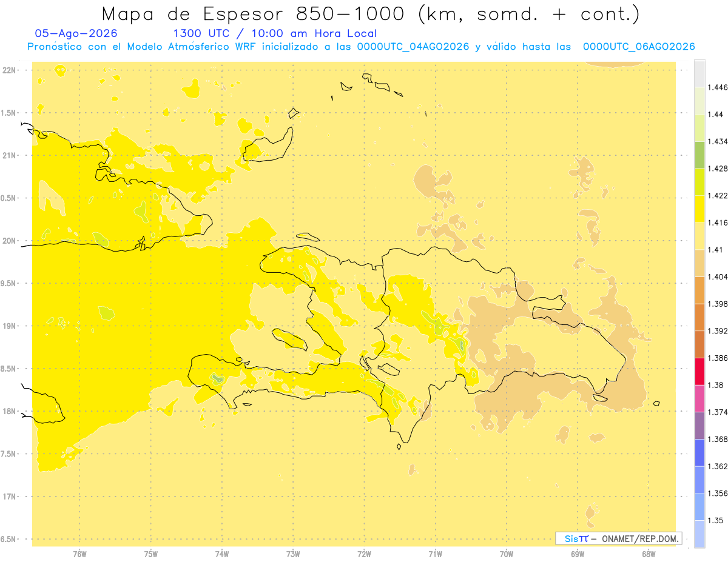Click the '1.374' legend value
728x562 pixels.
718,412
